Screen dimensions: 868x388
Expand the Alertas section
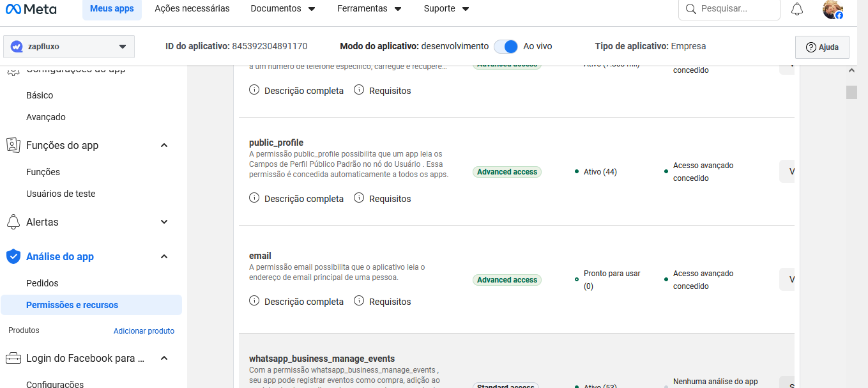(x=164, y=222)
